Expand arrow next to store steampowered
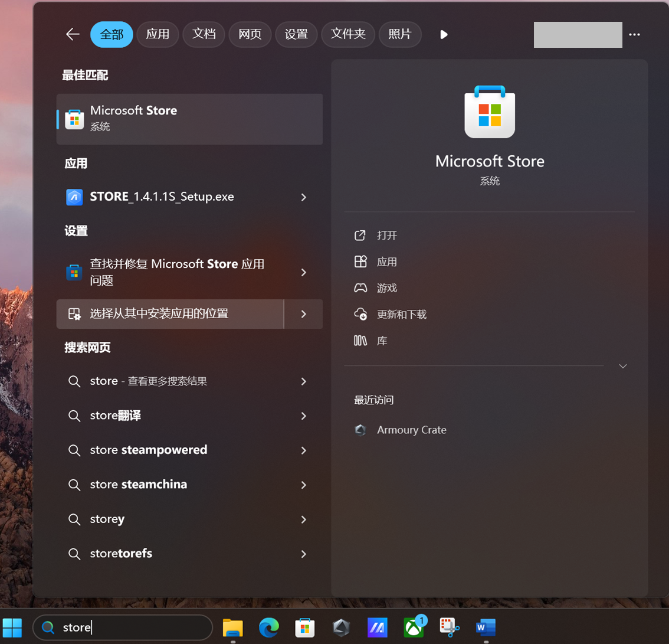 click(303, 450)
